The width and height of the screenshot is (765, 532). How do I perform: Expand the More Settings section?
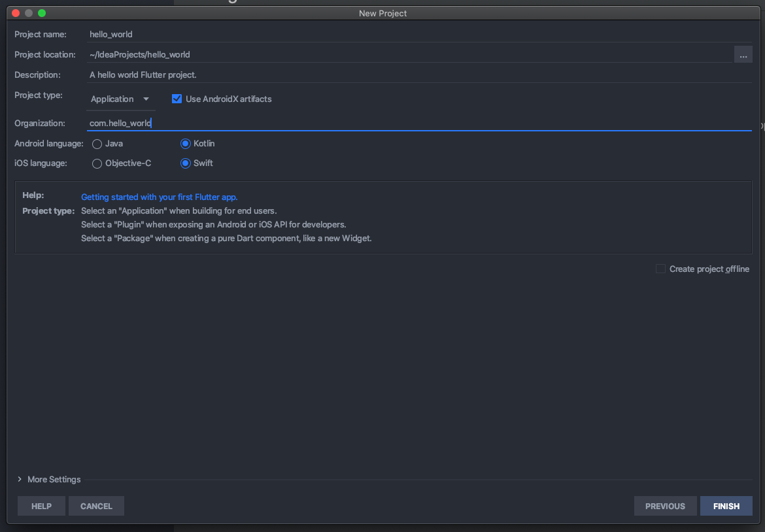(x=49, y=479)
